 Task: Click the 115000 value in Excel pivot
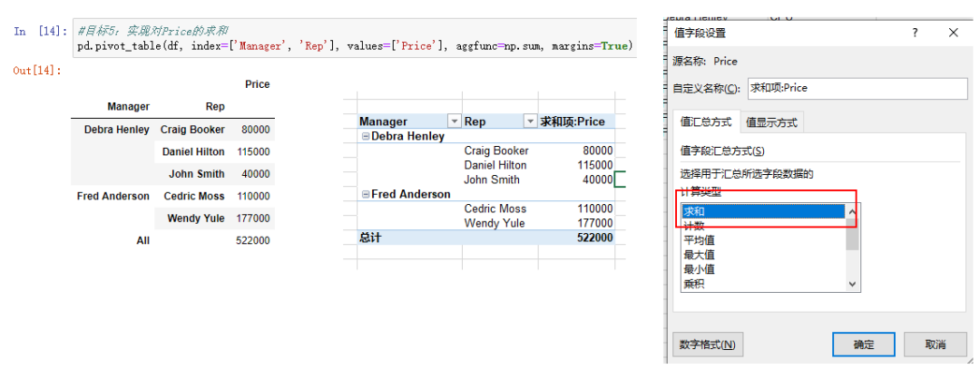[x=593, y=165]
